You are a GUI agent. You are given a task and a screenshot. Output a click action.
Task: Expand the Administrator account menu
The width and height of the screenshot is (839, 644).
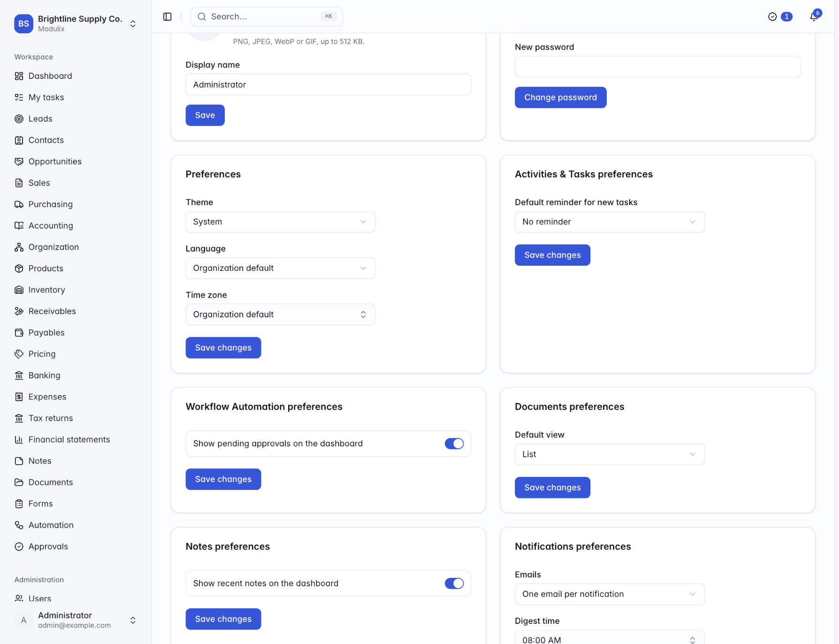tap(76, 620)
